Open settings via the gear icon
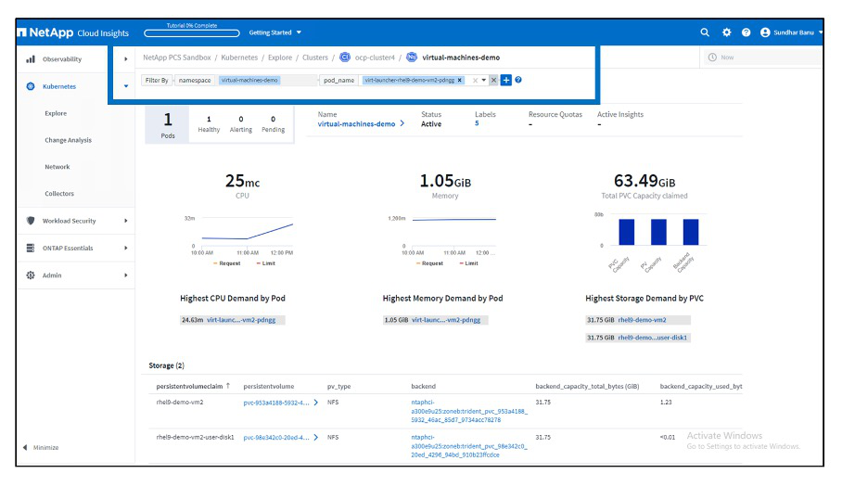 click(x=726, y=32)
